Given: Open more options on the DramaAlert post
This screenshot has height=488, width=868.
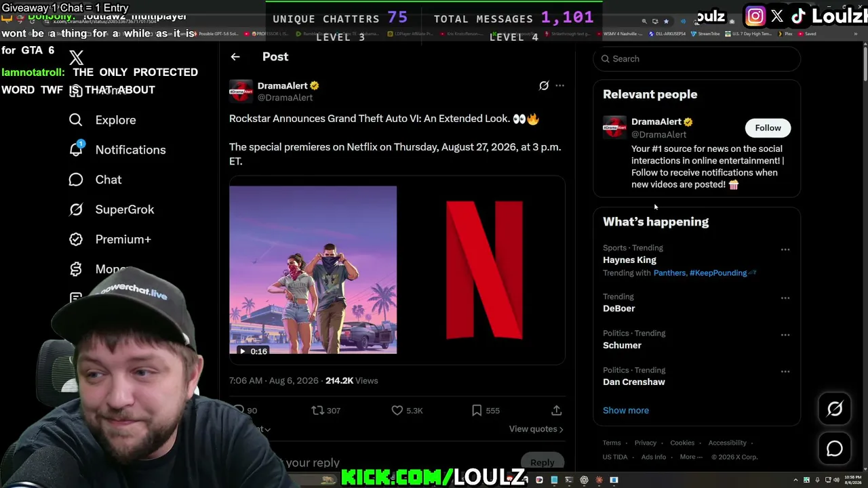Looking at the screenshot, I should [559, 85].
